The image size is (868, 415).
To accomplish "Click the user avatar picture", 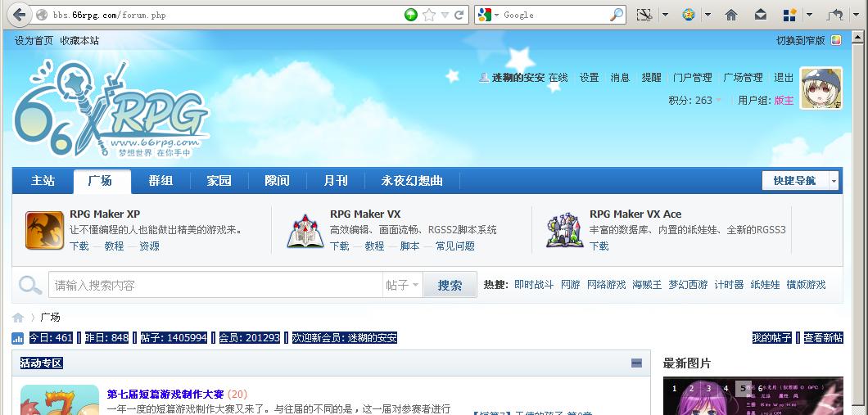I will pyautogui.click(x=821, y=88).
